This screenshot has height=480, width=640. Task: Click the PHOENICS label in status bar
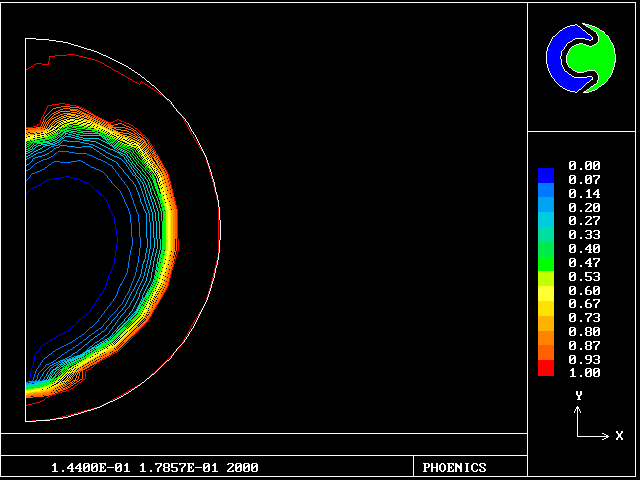[x=454, y=467]
